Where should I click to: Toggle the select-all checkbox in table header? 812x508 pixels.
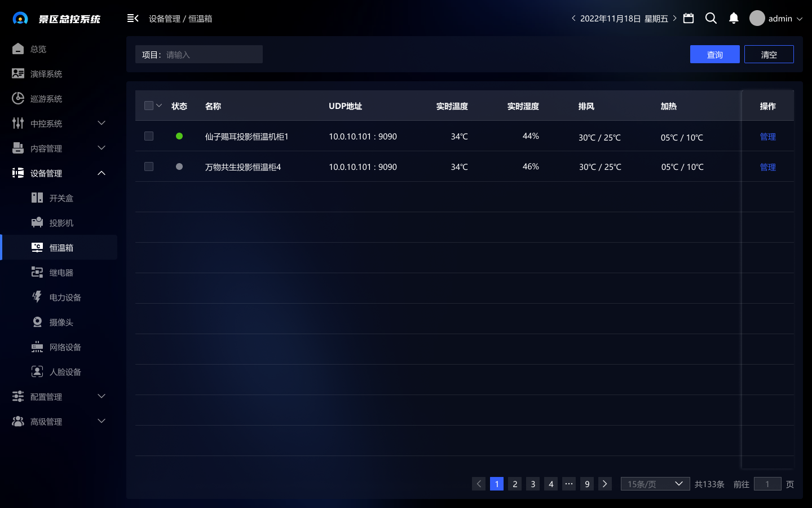pos(149,106)
